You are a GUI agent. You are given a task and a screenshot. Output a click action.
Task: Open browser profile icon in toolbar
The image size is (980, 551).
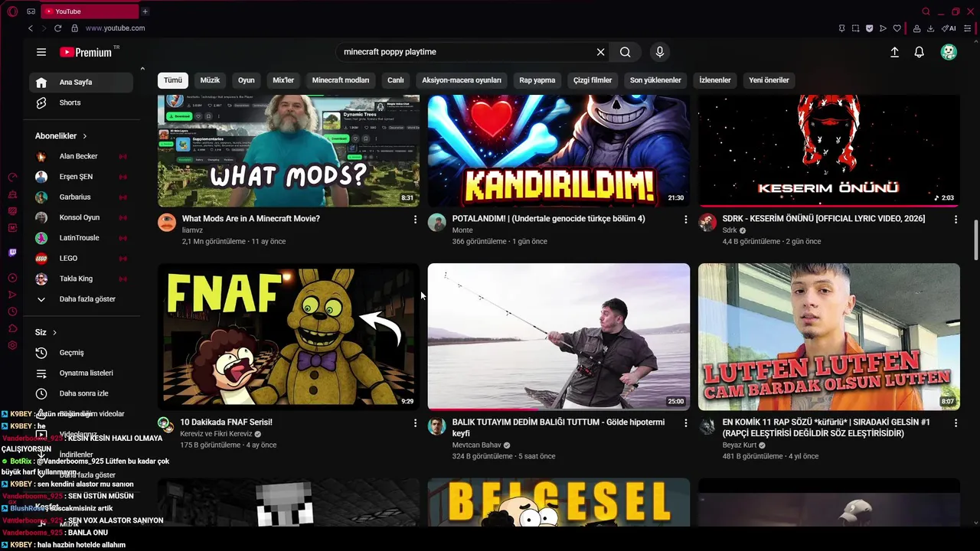pyautogui.click(x=916, y=28)
